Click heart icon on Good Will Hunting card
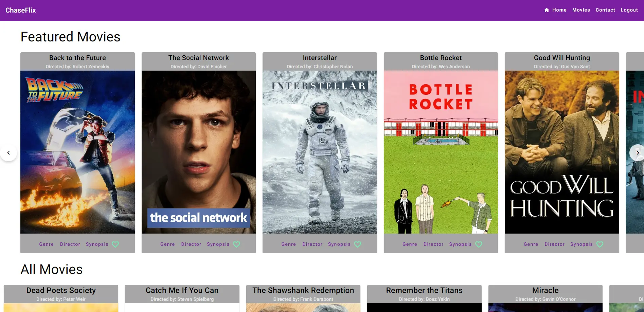The image size is (644, 312). pyautogui.click(x=600, y=244)
